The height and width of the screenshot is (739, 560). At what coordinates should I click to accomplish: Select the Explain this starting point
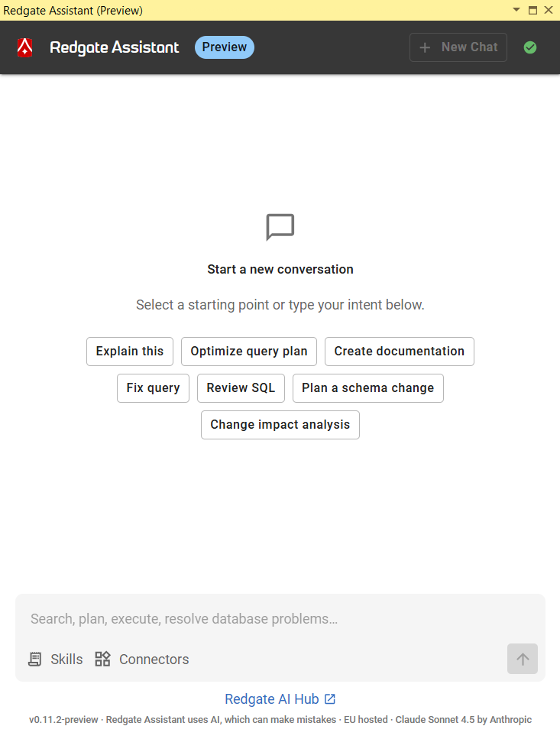(130, 352)
